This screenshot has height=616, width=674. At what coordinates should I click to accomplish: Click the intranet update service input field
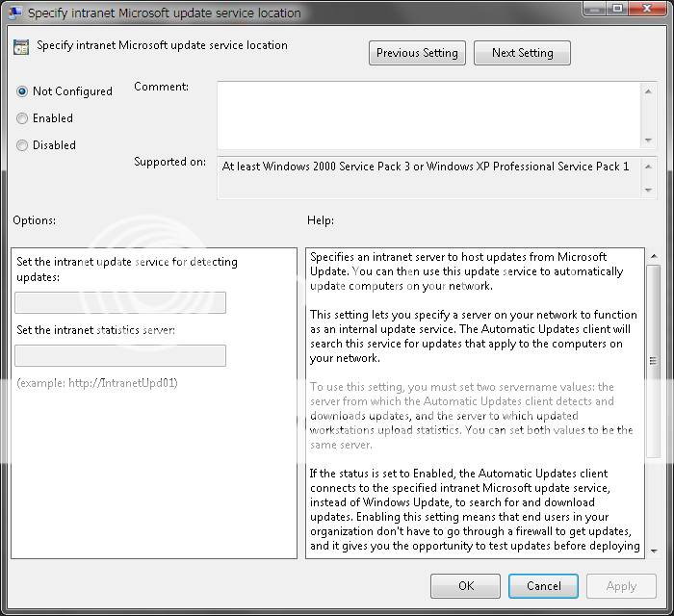pos(120,302)
